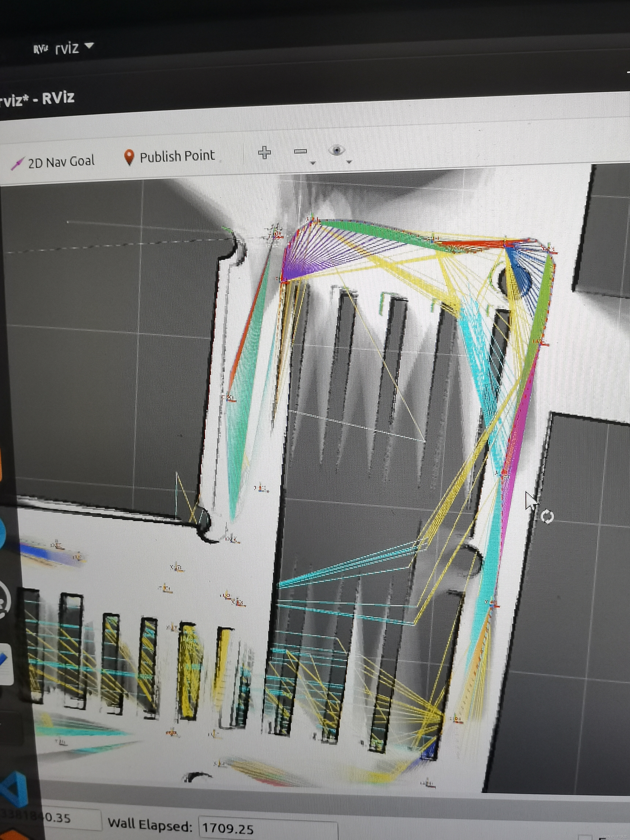Click the plus add-tool icon
The width and height of the screenshot is (630, 840).
(x=265, y=153)
